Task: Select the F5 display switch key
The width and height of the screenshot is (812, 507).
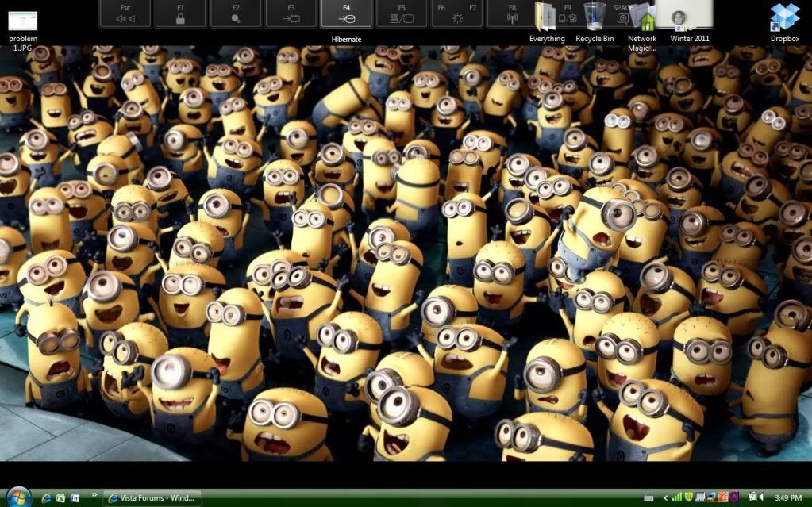Action: [x=402, y=14]
